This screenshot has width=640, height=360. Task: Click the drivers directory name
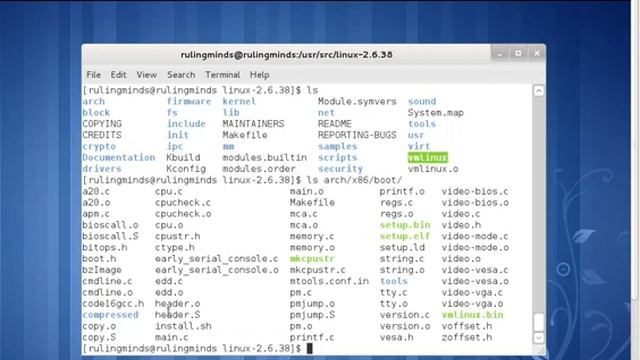[102, 169]
